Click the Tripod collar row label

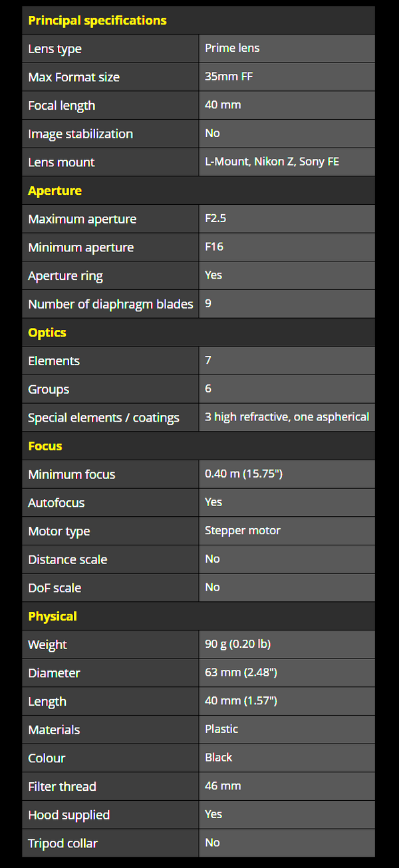click(x=63, y=843)
